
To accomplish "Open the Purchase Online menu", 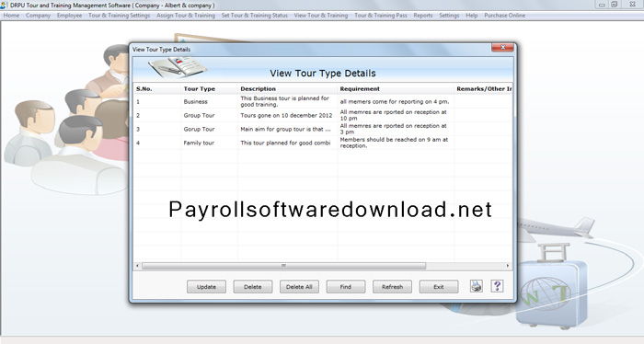I will 505,16.
